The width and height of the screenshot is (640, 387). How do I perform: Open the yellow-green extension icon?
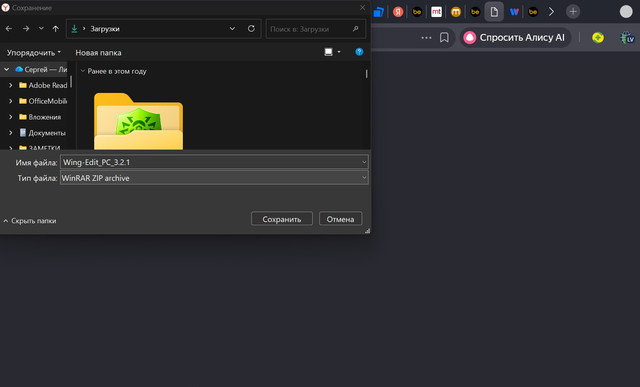(598, 38)
